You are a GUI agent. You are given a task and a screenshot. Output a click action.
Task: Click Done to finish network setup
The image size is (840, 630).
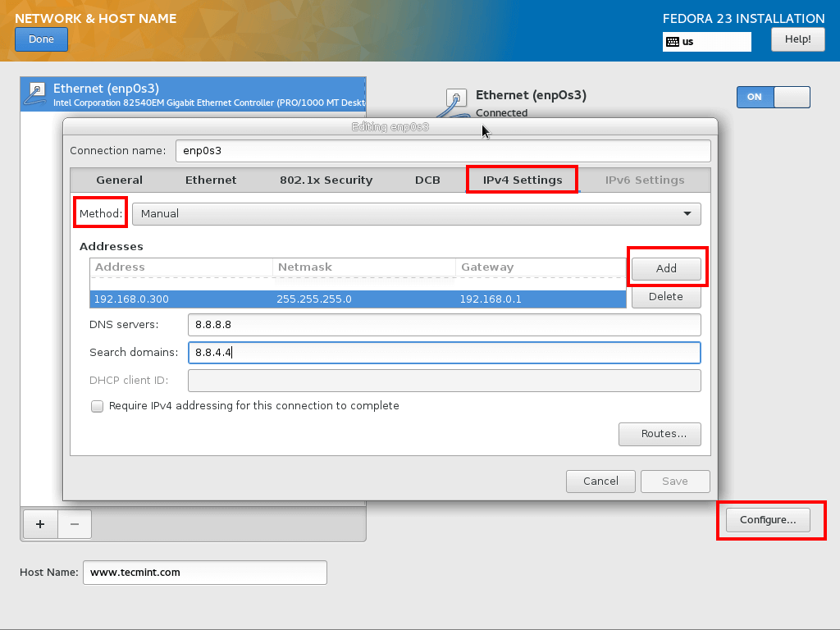[41, 39]
